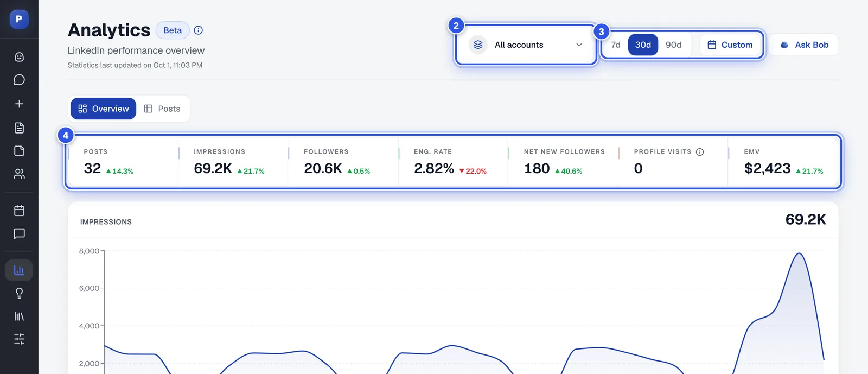868x374 pixels.
Task: Open the document lines sidebar icon
Action: pos(19,128)
